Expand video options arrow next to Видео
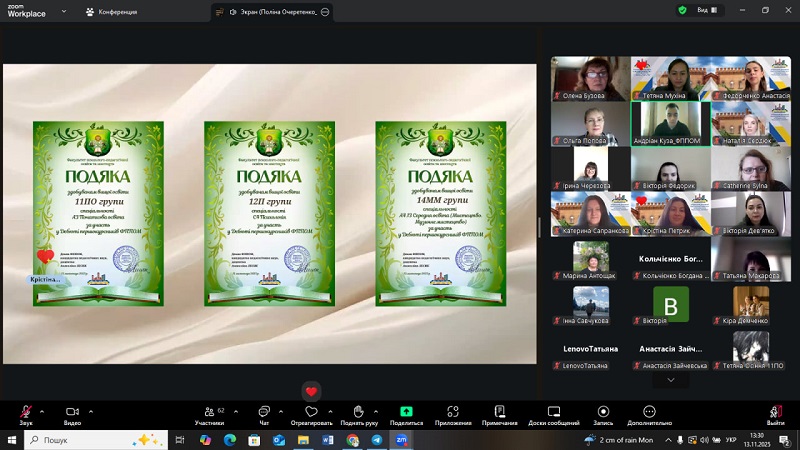 pos(90,410)
